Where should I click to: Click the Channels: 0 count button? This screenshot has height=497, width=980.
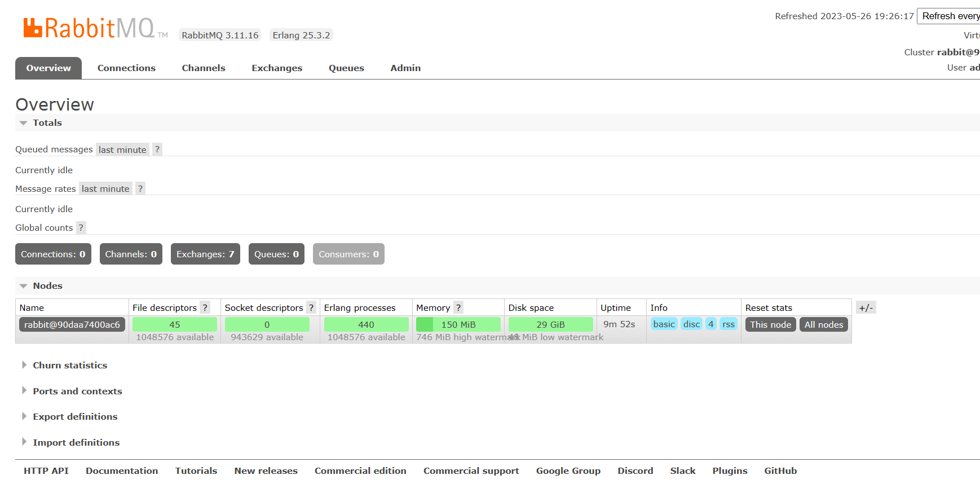tap(131, 254)
